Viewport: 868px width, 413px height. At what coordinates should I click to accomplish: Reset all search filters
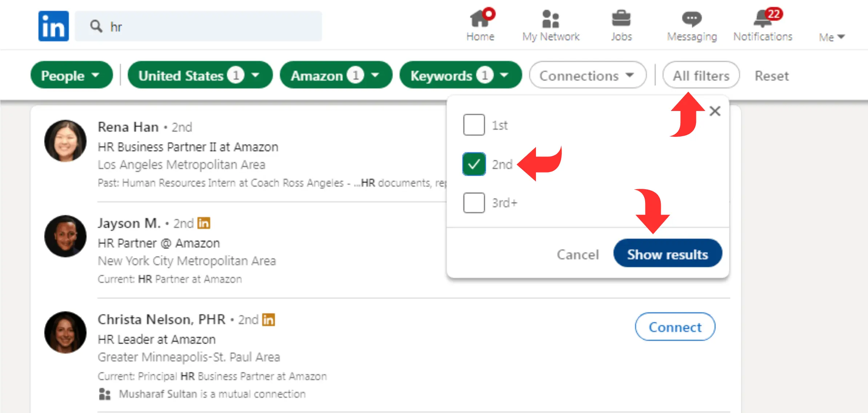click(x=772, y=76)
